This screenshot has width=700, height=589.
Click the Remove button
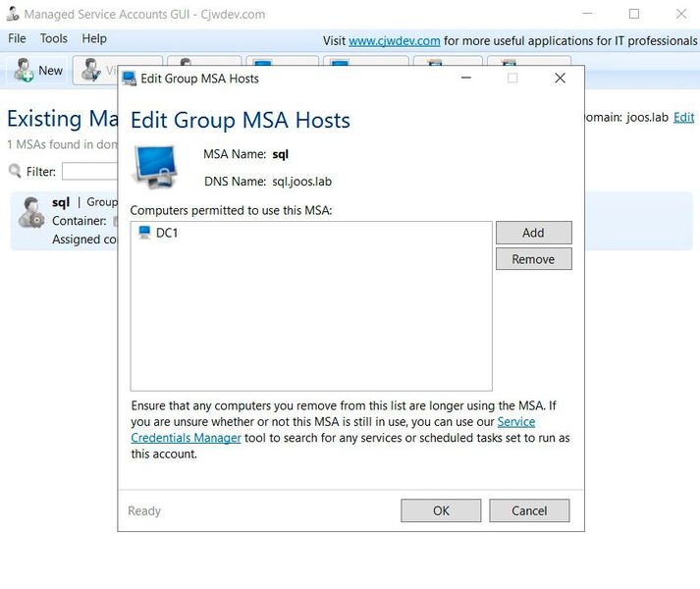point(533,259)
